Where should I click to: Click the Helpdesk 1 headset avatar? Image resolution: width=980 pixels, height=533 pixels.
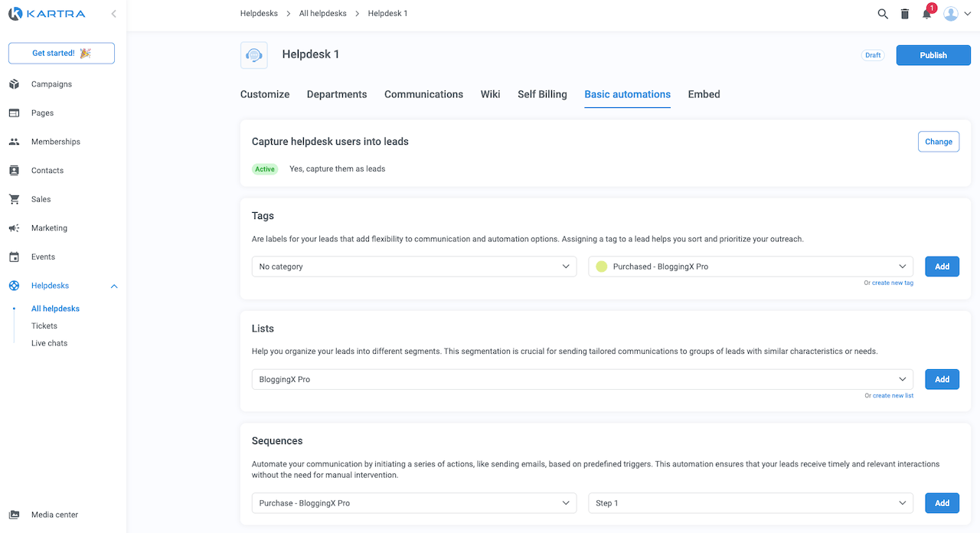click(254, 55)
